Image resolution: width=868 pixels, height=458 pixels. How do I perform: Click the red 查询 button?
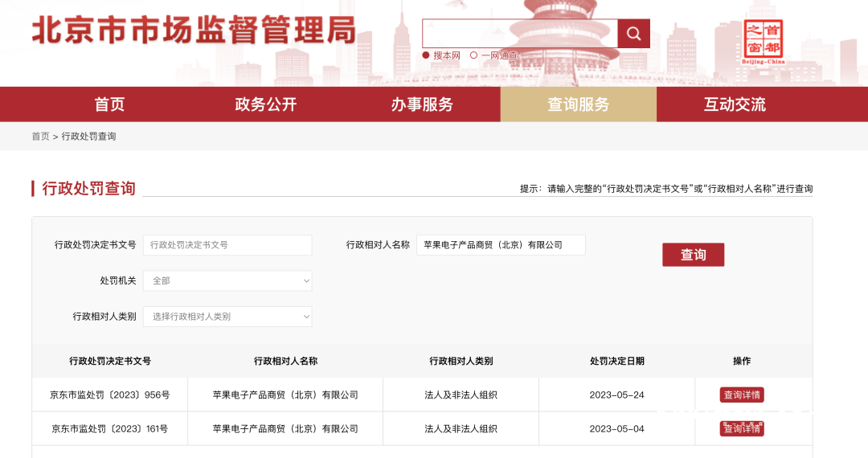(693, 255)
